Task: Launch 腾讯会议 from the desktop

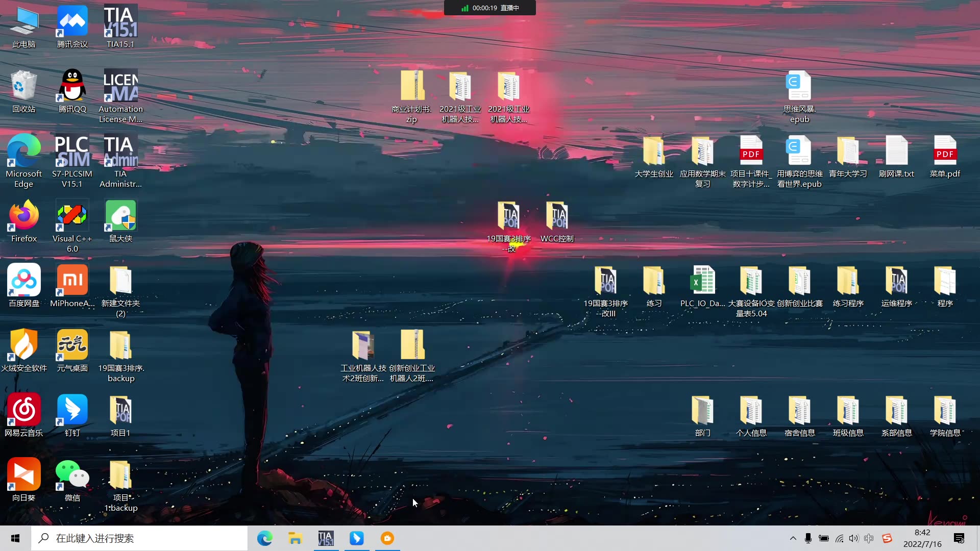Action: (72, 27)
